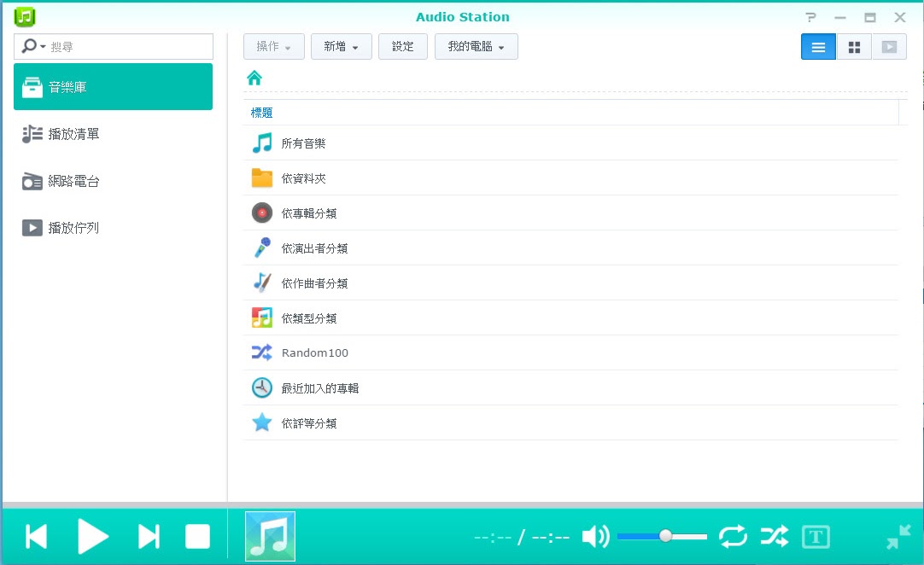Click the composer icon of 依作曲者分類
This screenshot has height=565, width=924.
point(262,282)
